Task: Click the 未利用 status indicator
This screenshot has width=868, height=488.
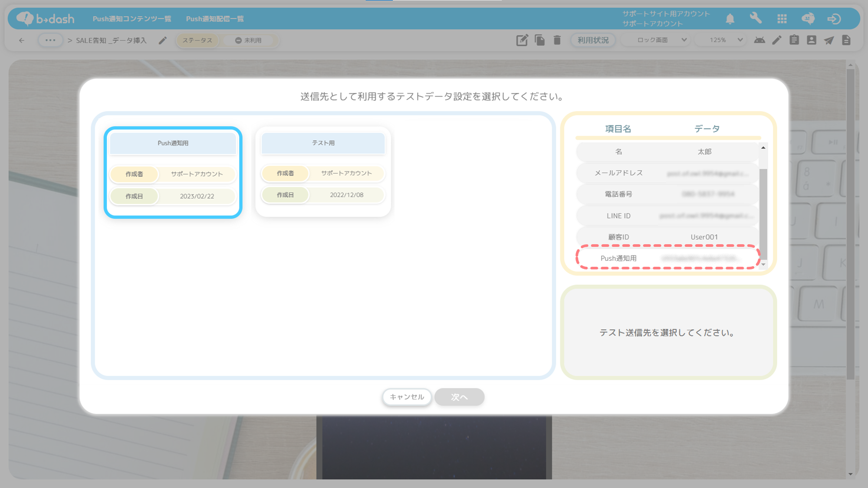Action: point(249,40)
